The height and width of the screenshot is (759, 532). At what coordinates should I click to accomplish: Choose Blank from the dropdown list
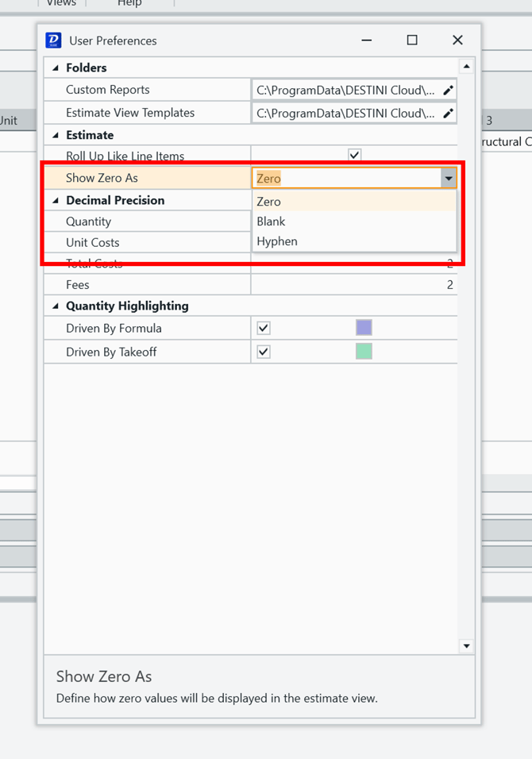coord(354,222)
